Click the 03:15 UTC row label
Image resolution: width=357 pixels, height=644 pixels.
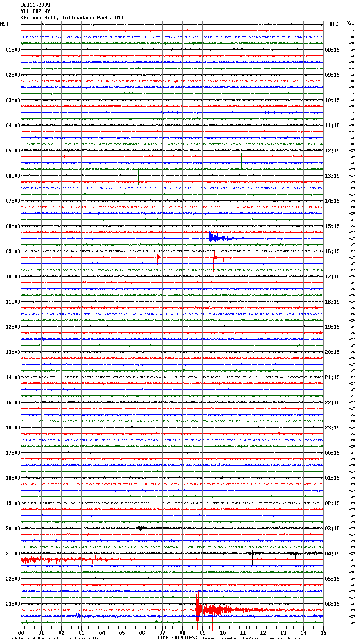(332, 529)
